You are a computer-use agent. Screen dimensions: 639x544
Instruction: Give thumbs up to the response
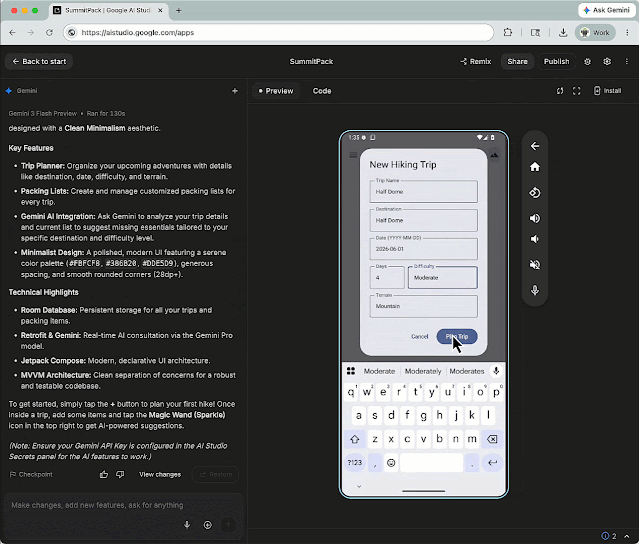[104, 474]
